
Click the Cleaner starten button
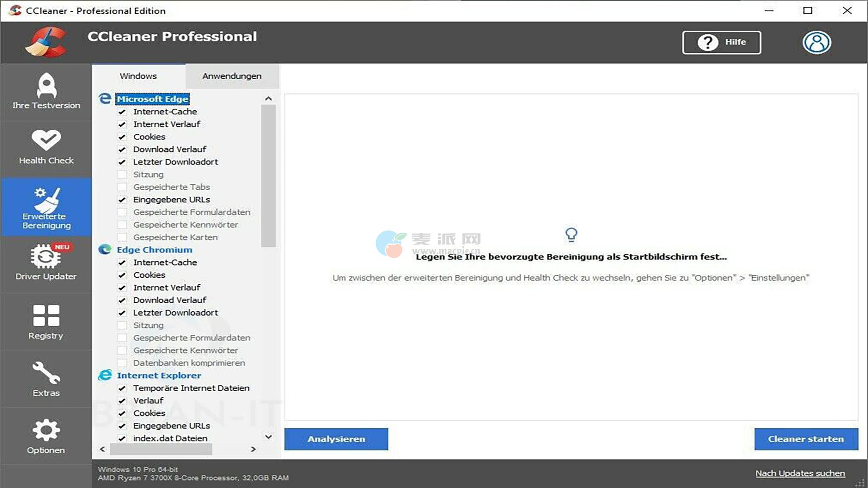coord(806,439)
